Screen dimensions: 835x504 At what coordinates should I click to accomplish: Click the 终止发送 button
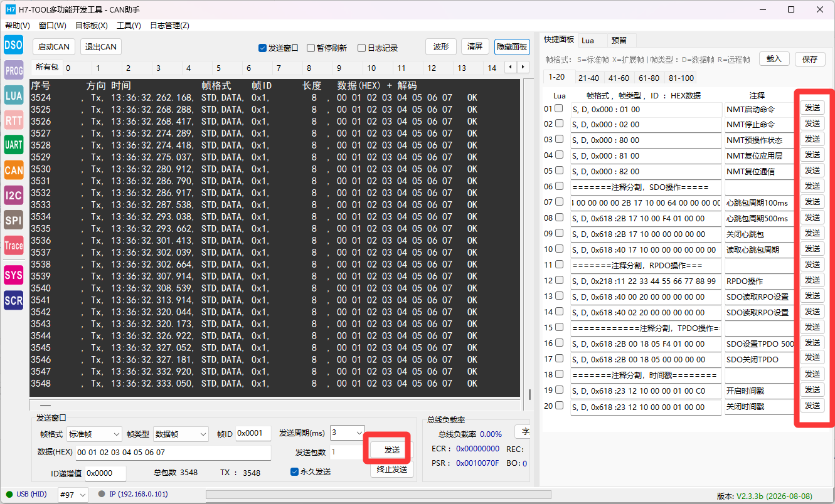point(392,469)
